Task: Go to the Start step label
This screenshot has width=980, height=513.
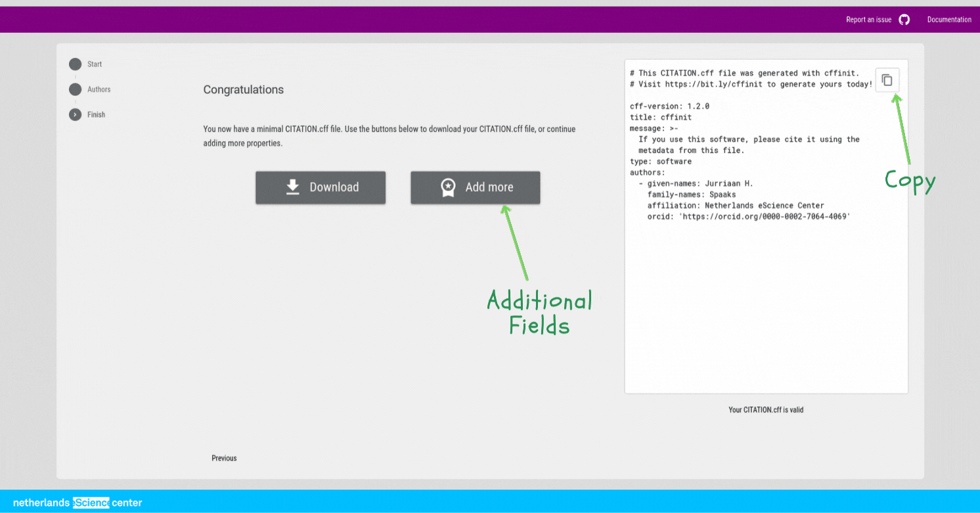Action: tap(95, 64)
